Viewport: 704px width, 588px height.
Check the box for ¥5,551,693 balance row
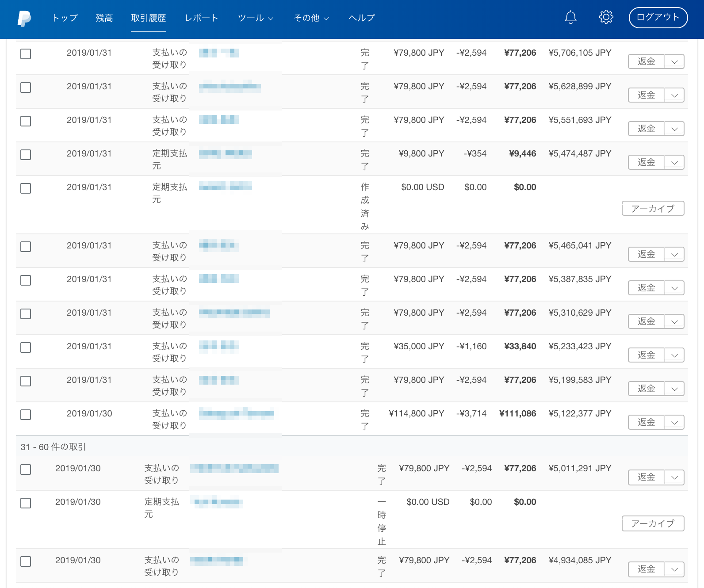[26, 121]
